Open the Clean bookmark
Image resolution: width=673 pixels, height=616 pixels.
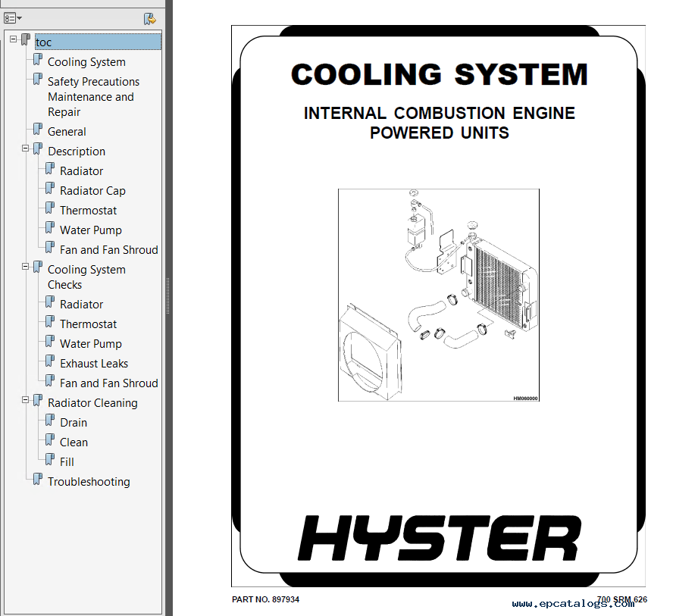[74, 442]
